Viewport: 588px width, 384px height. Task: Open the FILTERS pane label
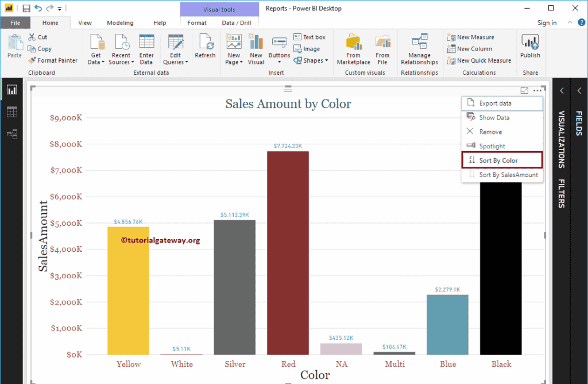tap(562, 193)
